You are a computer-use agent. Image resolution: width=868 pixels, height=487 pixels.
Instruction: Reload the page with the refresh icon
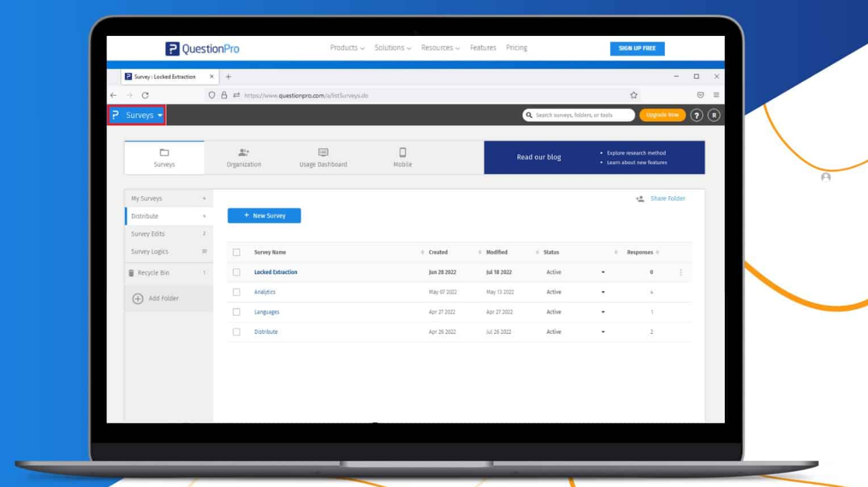pos(145,95)
